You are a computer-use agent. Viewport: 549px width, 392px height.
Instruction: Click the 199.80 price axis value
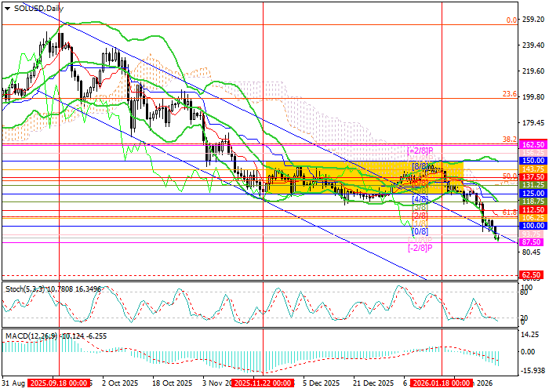click(x=533, y=97)
